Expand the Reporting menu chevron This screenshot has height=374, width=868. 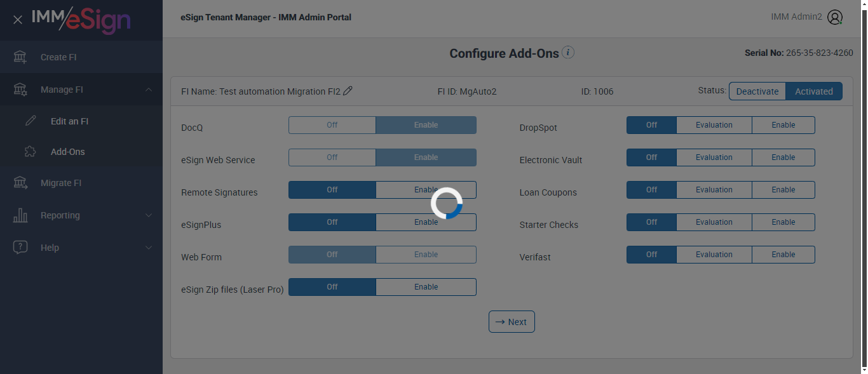click(149, 215)
